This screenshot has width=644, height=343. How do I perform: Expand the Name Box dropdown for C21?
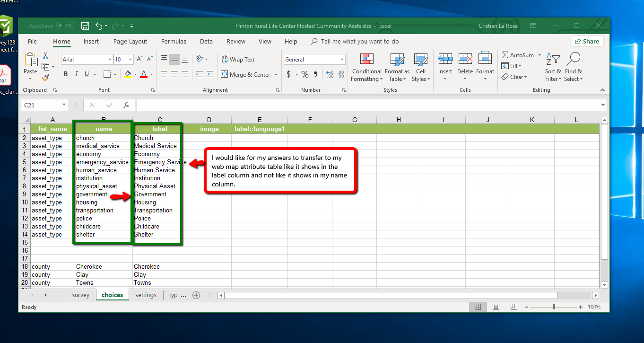64,105
